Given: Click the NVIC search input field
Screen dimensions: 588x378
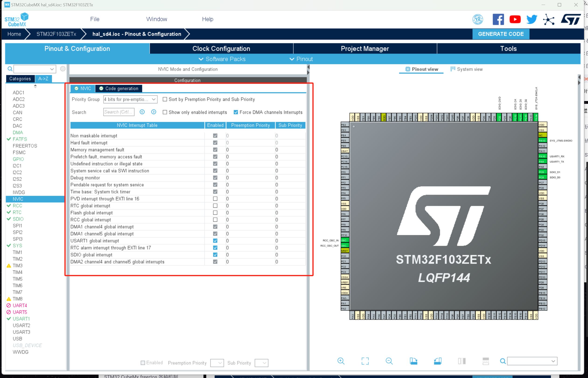Looking at the screenshot, I should [x=119, y=112].
